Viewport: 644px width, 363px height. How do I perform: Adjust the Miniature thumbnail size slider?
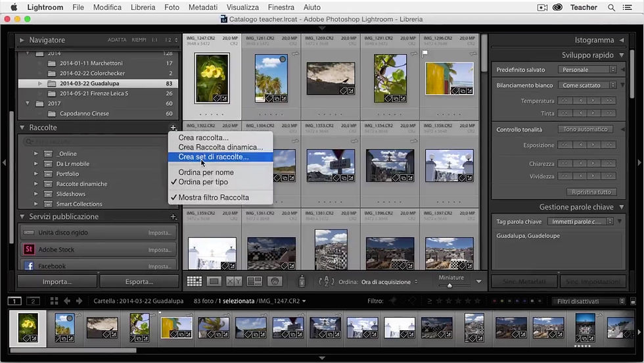click(x=449, y=285)
